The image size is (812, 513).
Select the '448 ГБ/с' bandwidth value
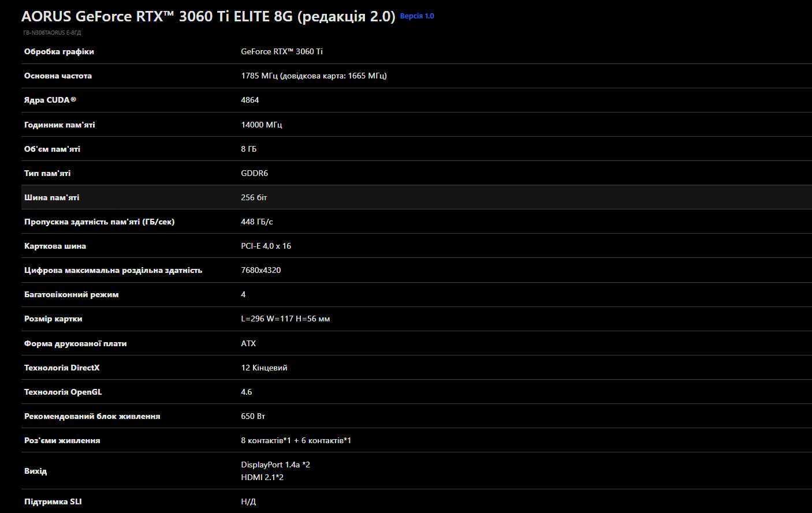tap(257, 222)
